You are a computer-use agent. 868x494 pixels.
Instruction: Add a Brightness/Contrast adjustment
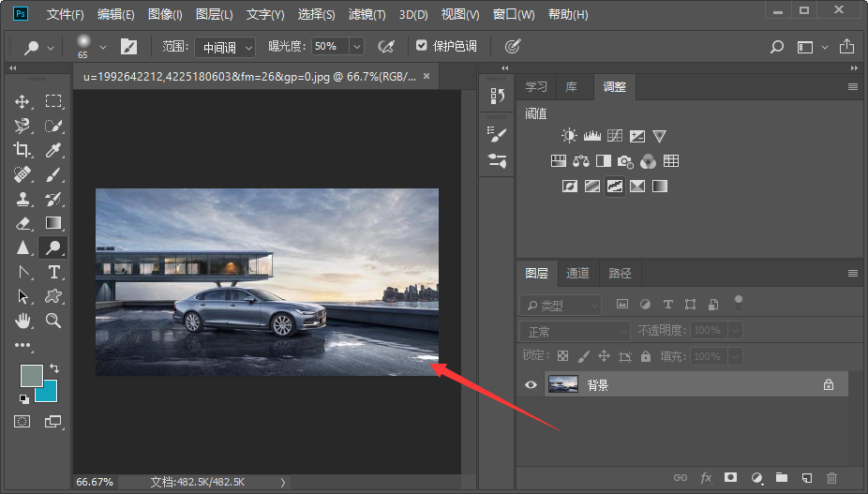point(569,136)
